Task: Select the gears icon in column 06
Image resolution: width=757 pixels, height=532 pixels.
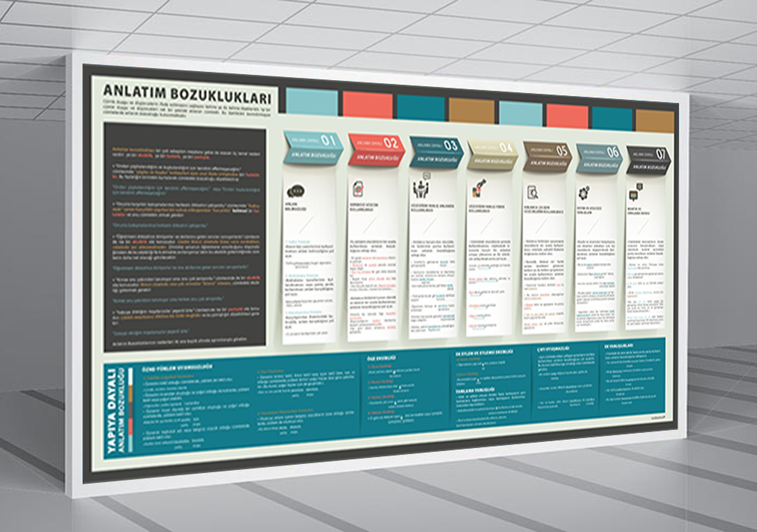Action: pyautogui.click(x=584, y=193)
